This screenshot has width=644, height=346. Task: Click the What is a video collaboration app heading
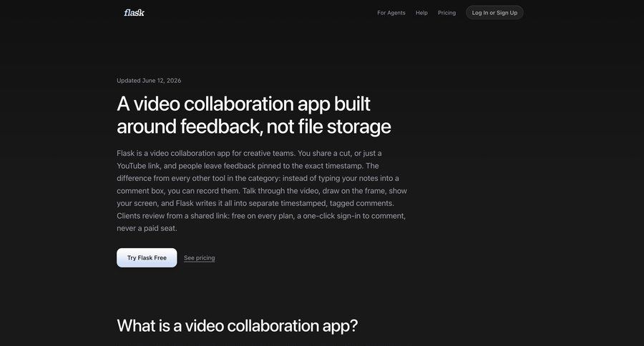238,326
